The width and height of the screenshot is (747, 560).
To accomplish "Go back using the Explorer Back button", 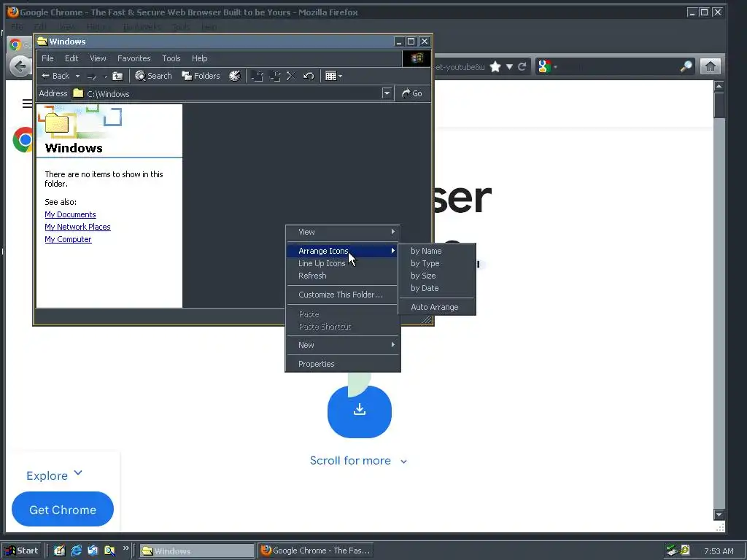I will tap(55, 76).
